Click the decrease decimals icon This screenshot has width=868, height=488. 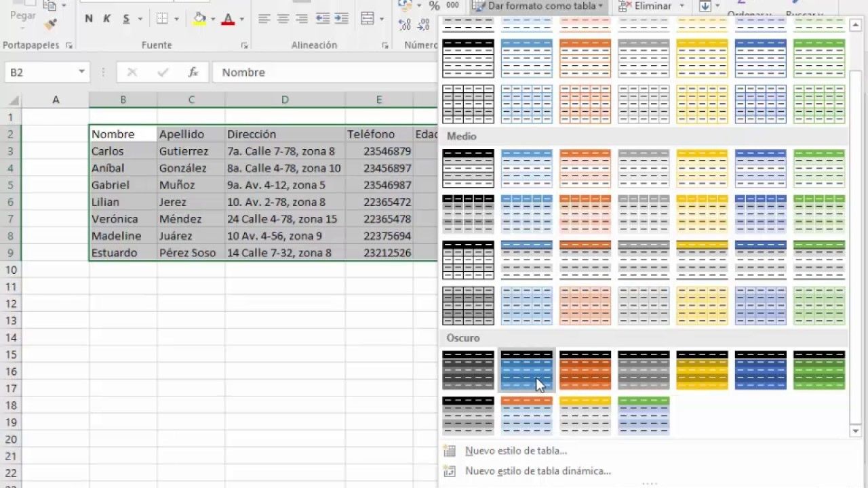(x=425, y=25)
